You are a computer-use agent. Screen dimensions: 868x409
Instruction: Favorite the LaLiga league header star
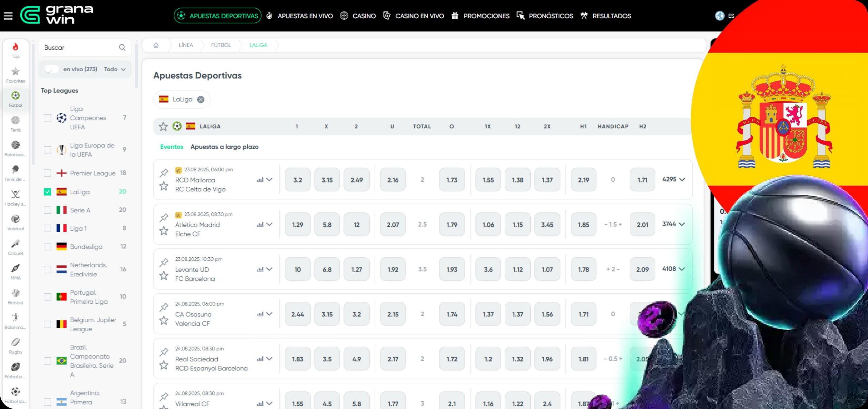click(x=163, y=127)
